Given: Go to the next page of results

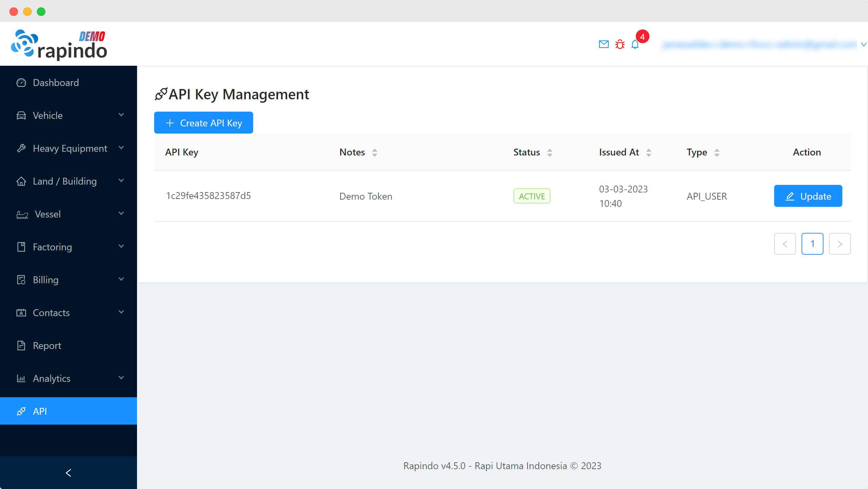Looking at the screenshot, I should [x=840, y=244].
